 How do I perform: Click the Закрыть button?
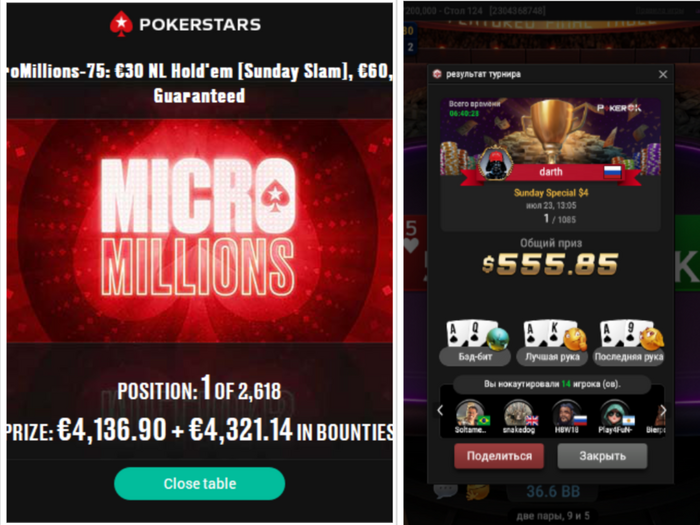point(602,456)
